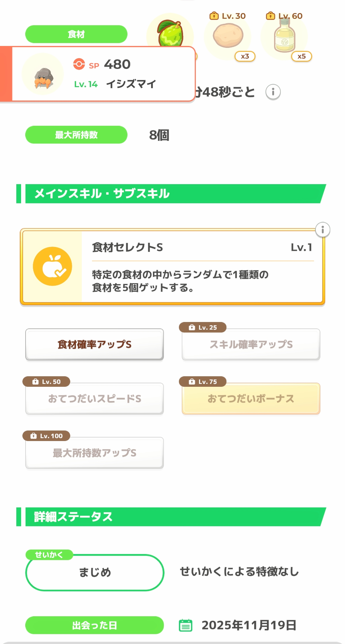
Task: Tap the green fruit ingredient icon
Action: 170,32
